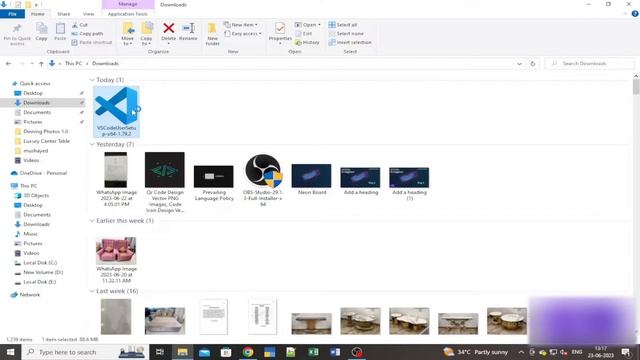Switch to the Share ribbon tab
Screen dimensions: 640x360
click(x=64, y=14)
